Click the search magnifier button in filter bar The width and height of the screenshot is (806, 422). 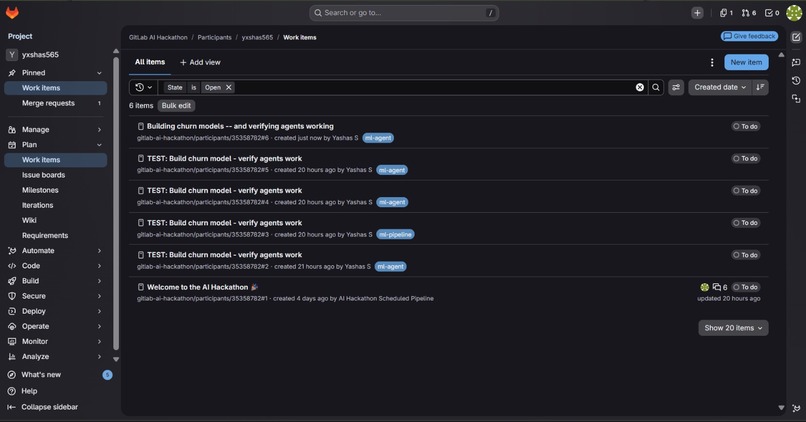pyautogui.click(x=656, y=87)
